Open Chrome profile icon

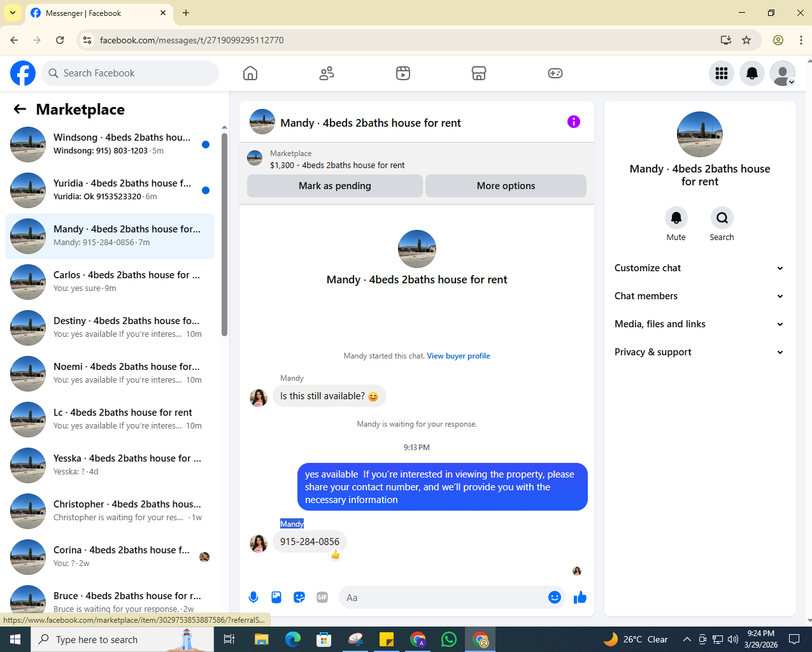pyautogui.click(x=778, y=40)
